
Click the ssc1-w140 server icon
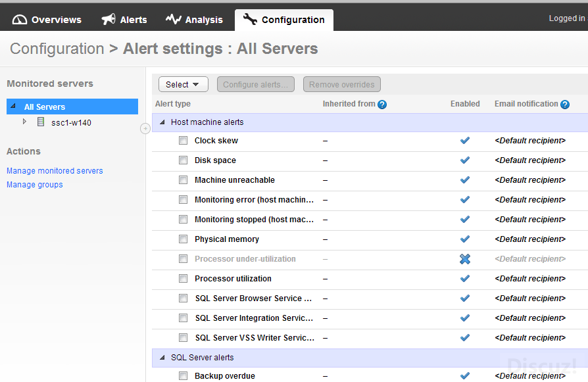click(41, 122)
